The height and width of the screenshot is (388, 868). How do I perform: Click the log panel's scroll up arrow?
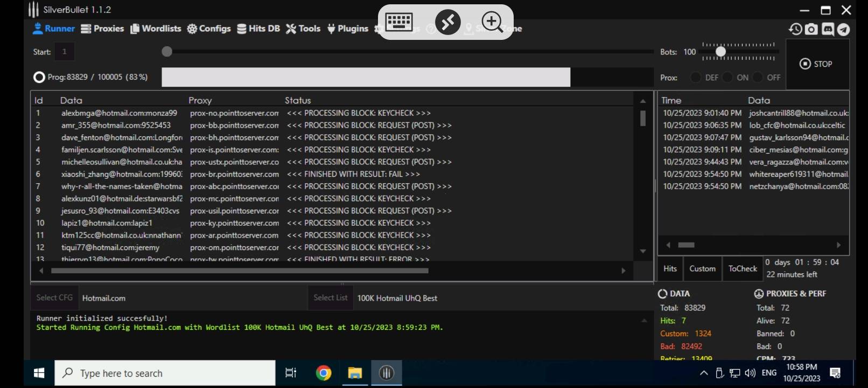point(644,321)
